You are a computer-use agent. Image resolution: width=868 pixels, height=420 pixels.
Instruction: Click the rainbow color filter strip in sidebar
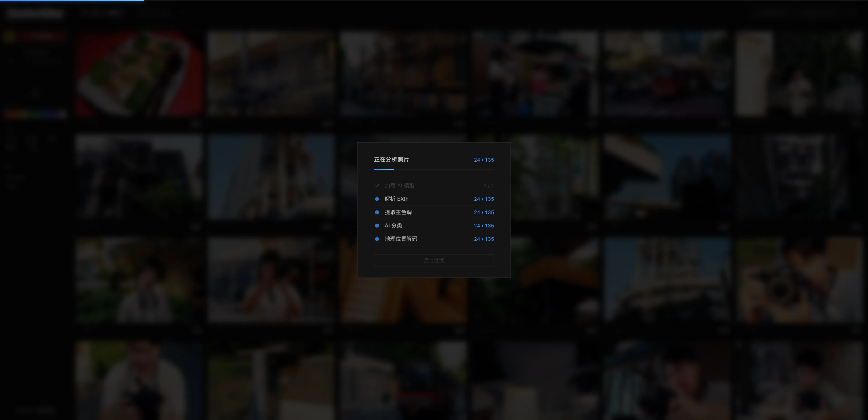35,115
